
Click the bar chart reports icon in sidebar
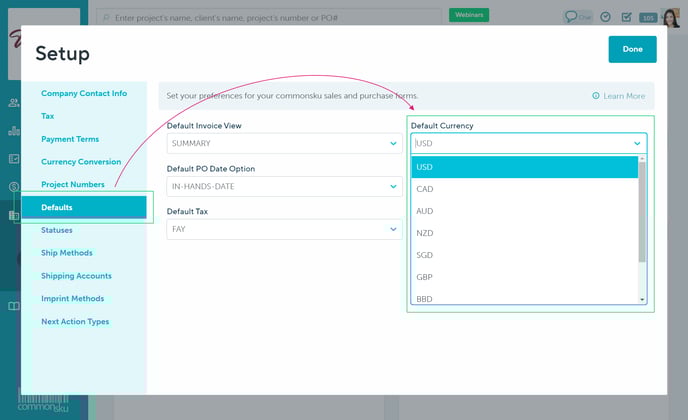click(x=14, y=130)
